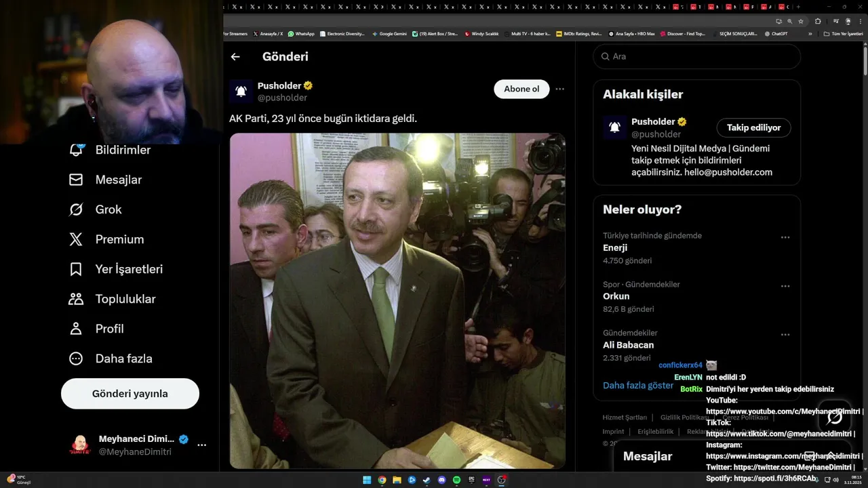Open Grok from the sidebar
Viewport: 868px width, 488px height.
coord(95,209)
